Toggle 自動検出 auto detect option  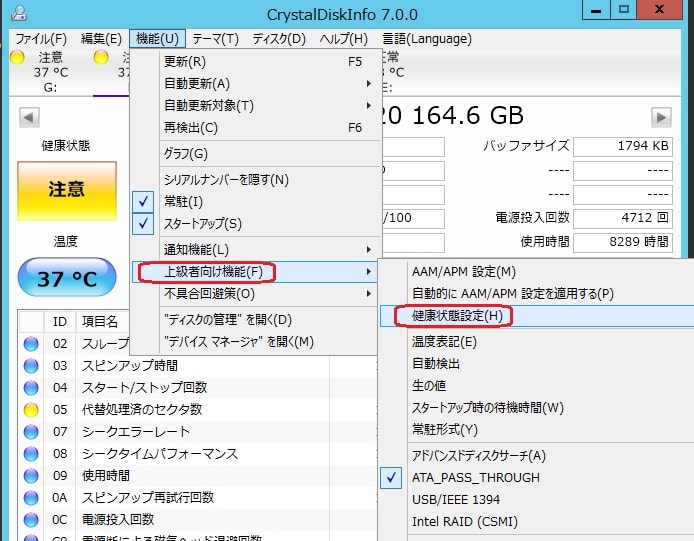[537, 363]
